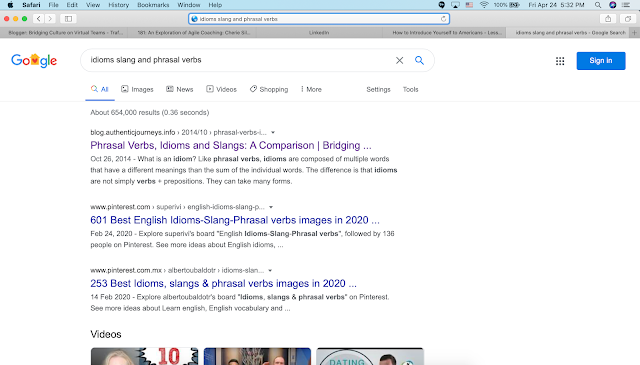Expand options for the www.pinterest.com result
The image size is (640, 365).
click(271, 207)
